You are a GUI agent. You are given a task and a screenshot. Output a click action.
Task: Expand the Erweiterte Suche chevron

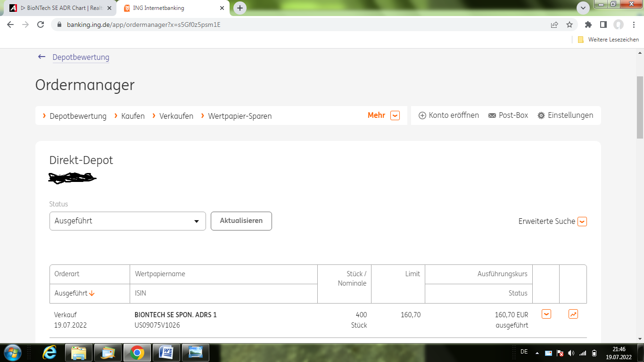click(582, 222)
